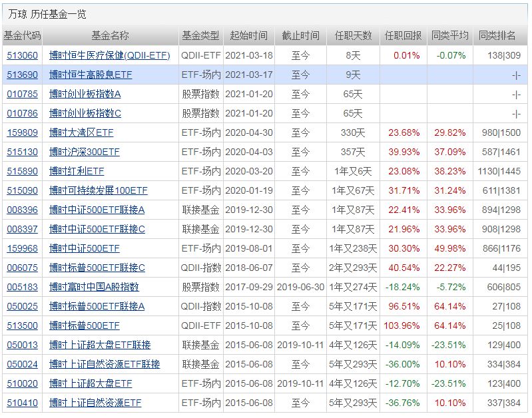The image size is (532, 418).
Task: Select the 2021-03-18 start date cell
Action: pos(249,55)
